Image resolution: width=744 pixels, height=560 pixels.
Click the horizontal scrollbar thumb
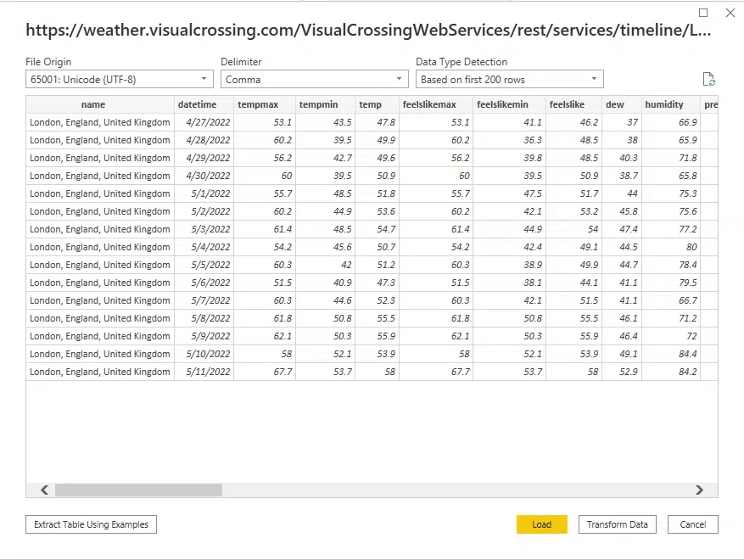137,490
